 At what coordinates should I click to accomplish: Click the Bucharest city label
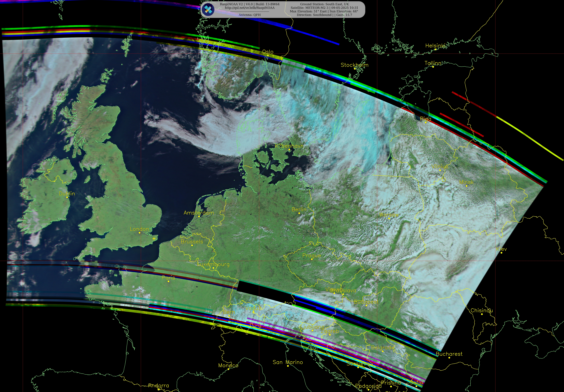click(449, 354)
